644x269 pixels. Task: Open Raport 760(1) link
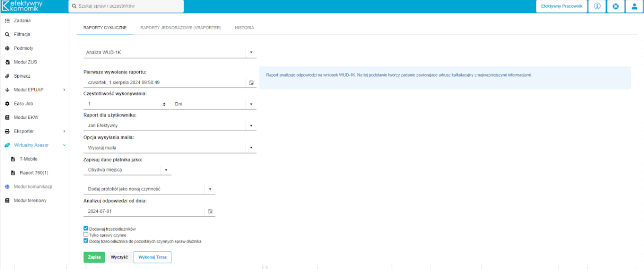pos(34,173)
